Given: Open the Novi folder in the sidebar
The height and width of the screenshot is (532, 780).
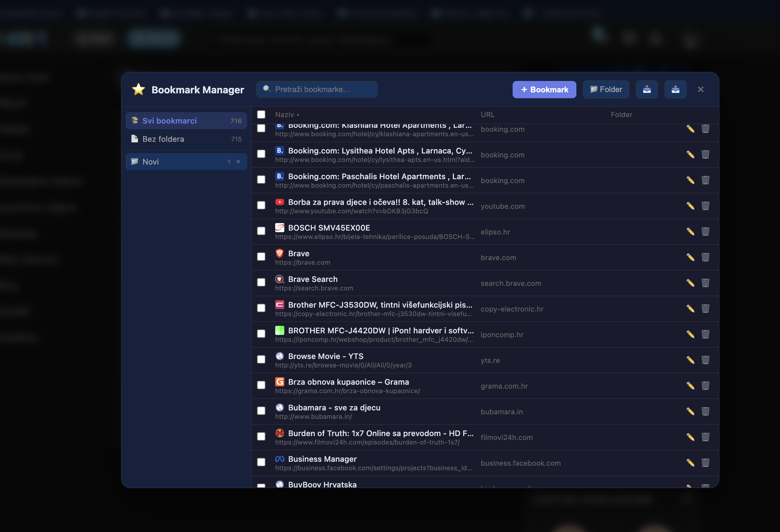Looking at the screenshot, I should point(151,161).
